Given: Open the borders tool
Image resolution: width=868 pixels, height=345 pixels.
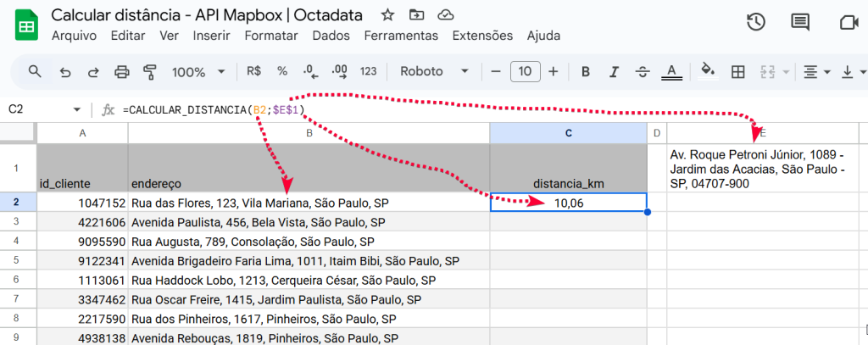Looking at the screenshot, I should click(x=737, y=71).
